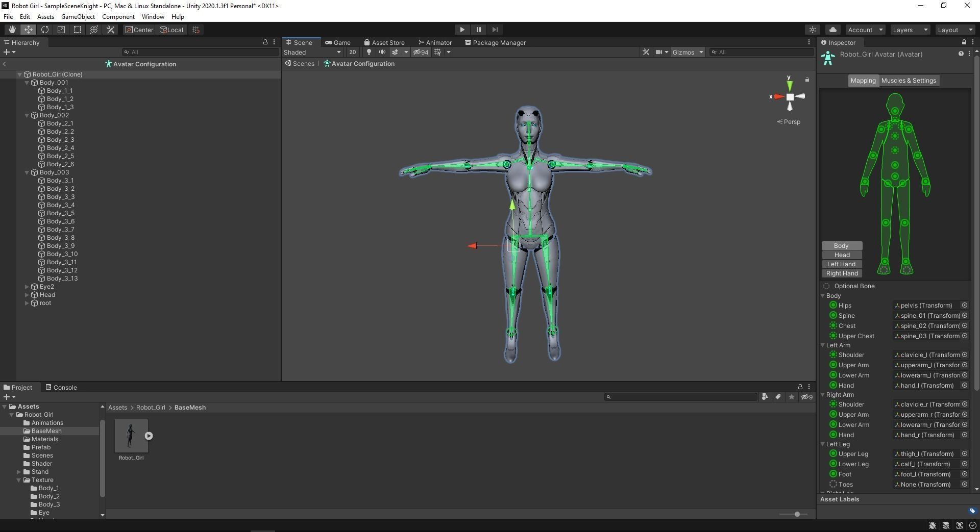Select the Mapping tab
The height and width of the screenshot is (532, 980).
863,80
